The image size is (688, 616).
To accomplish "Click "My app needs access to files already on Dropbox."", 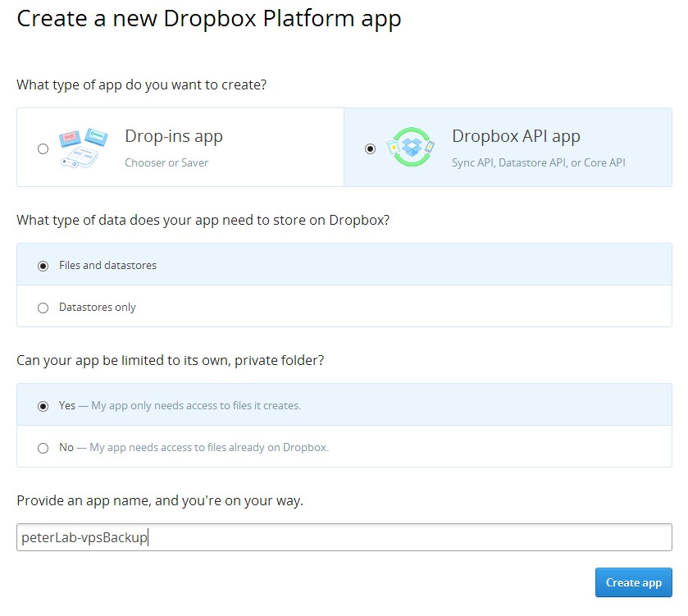I will coord(209,448).
